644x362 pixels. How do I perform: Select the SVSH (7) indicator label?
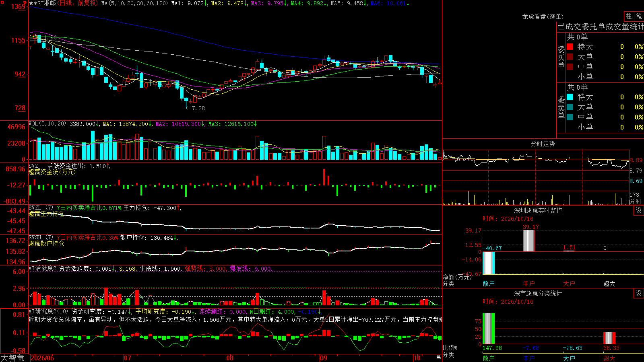[x=41, y=238]
